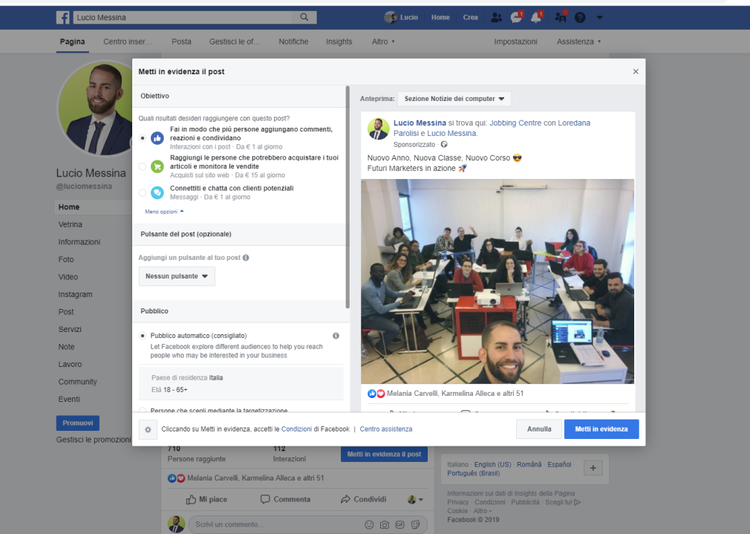Click Metti in evidenza il post button
This screenshot has width=750, height=534.
coord(384,454)
